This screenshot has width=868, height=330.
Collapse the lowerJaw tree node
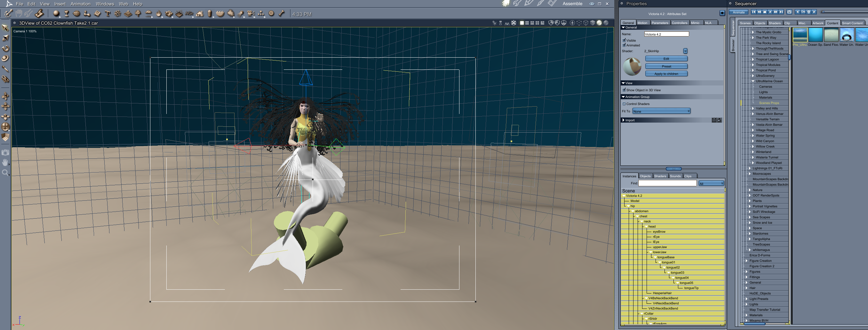(x=651, y=252)
